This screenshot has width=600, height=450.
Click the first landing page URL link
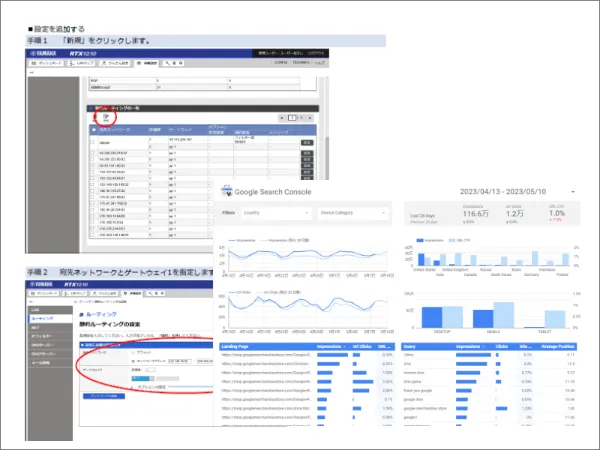[x=266, y=356]
